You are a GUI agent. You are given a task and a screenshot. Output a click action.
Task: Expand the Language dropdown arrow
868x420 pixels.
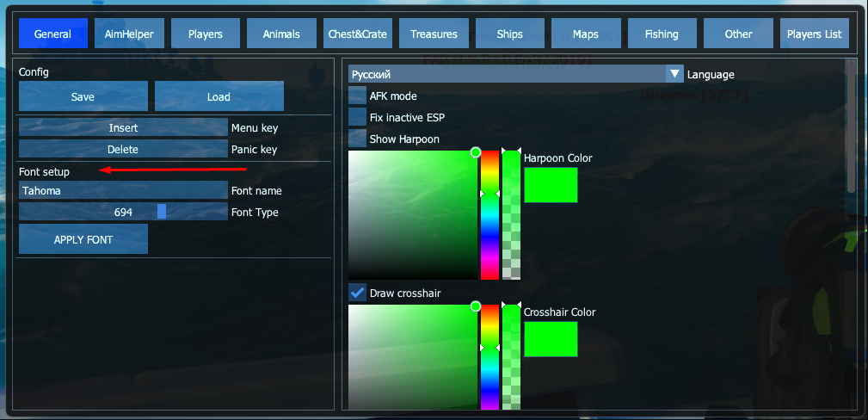pyautogui.click(x=675, y=74)
